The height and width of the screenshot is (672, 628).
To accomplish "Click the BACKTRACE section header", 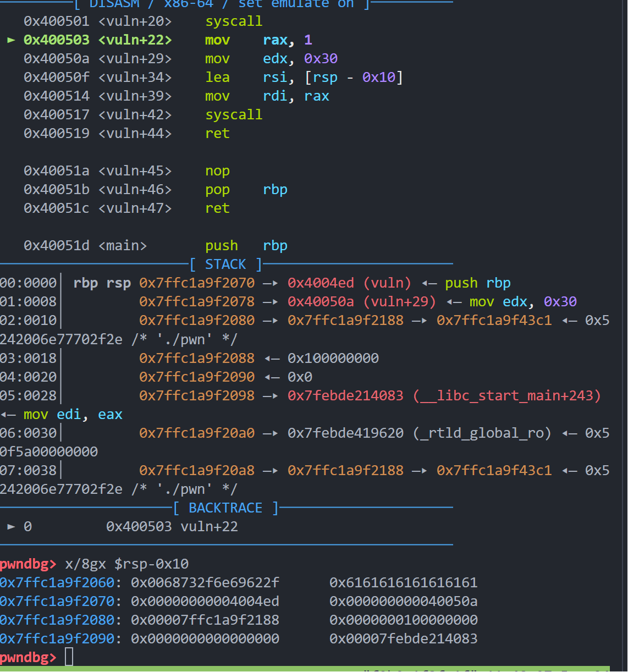I will click(225, 508).
